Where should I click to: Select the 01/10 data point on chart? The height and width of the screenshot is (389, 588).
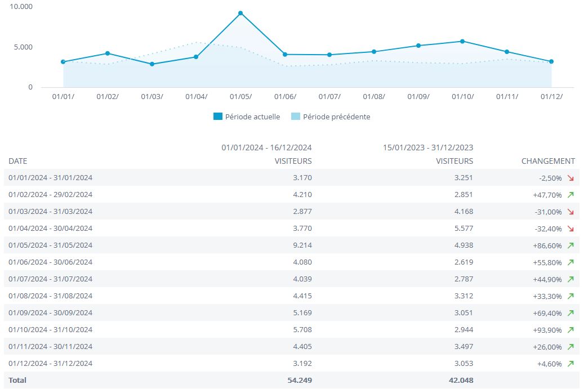[x=462, y=41]
